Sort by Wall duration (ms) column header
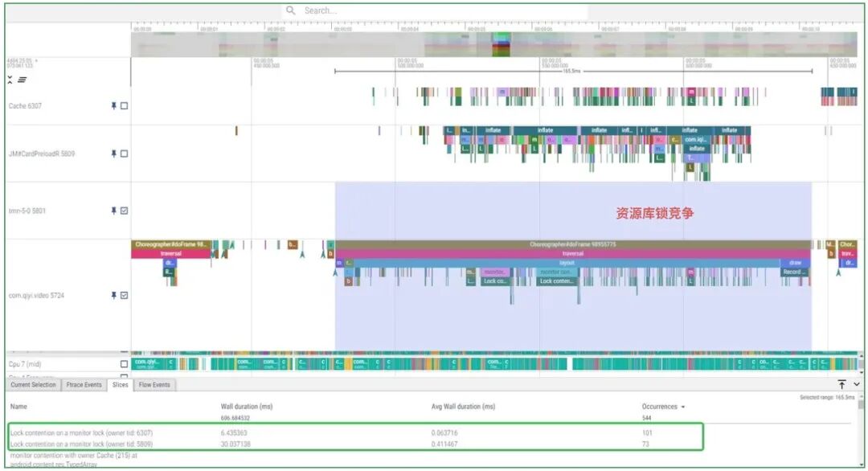Viewport: 868px width, 471px height. (x=247, y=406)
